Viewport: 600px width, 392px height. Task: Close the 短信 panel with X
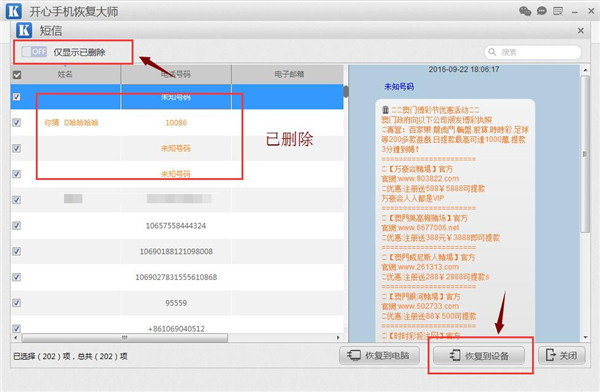point(581,30)
